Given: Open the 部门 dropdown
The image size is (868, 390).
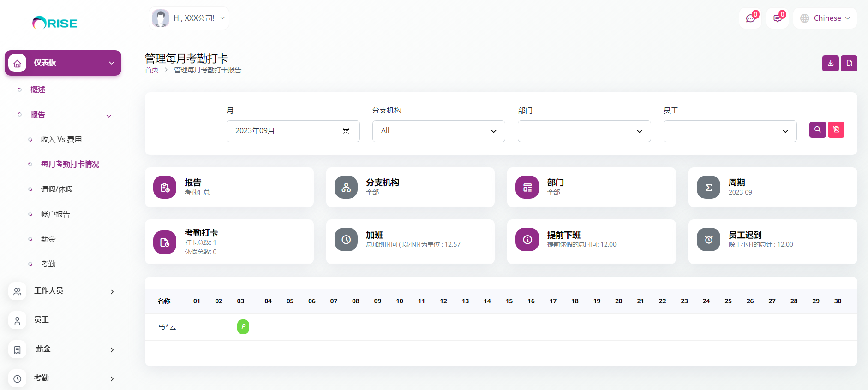Looking at the screenshot, I should click(584, 131).
